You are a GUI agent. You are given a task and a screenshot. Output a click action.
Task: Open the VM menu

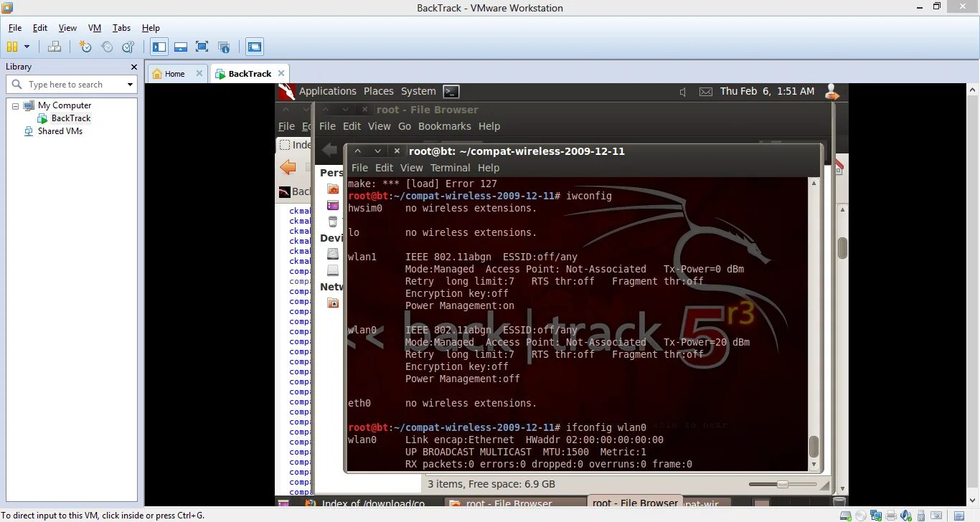point(95,28)
